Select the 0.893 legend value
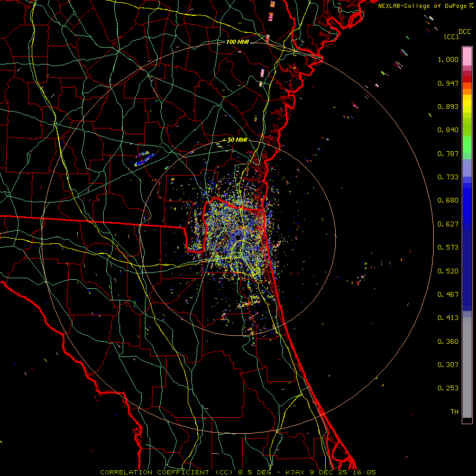 click(448, 106)
